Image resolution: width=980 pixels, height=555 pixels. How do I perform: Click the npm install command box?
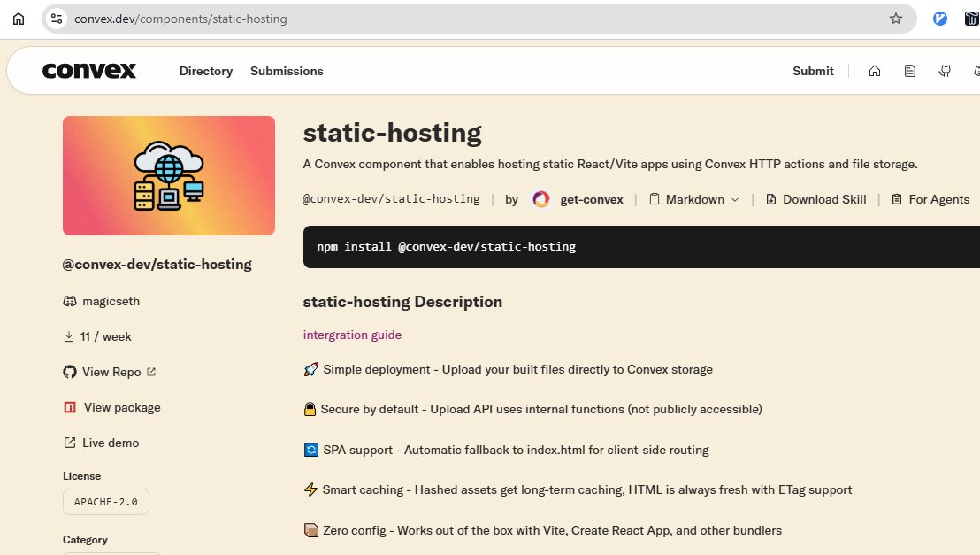pyautogui.click(x=641, y=247)
